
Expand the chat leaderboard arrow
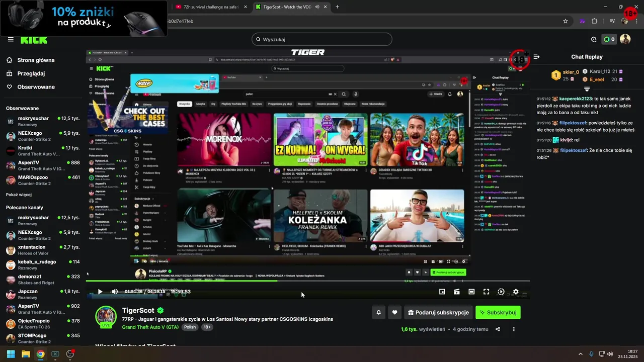(587, 89)
